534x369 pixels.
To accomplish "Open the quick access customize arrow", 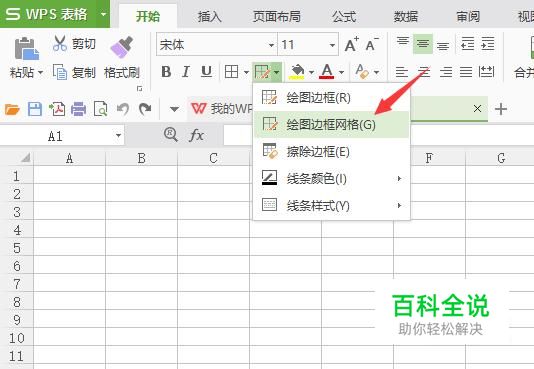I will coord(174,109).
